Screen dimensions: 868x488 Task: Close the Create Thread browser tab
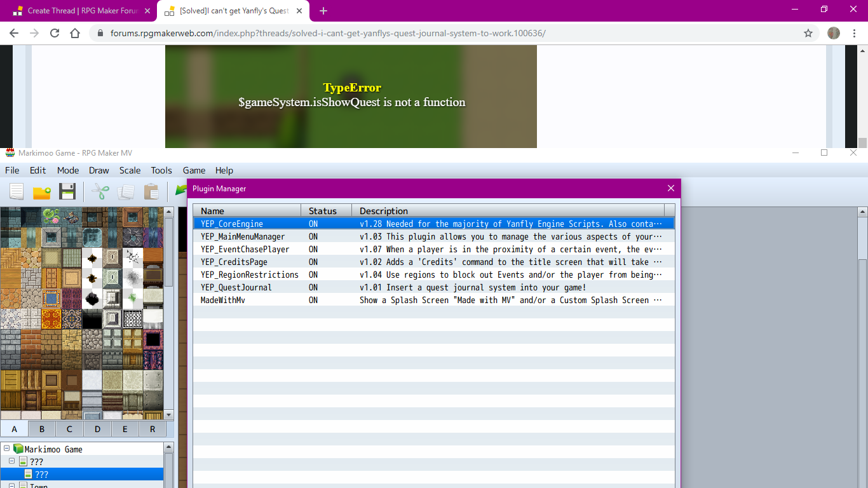coord(147,11)
